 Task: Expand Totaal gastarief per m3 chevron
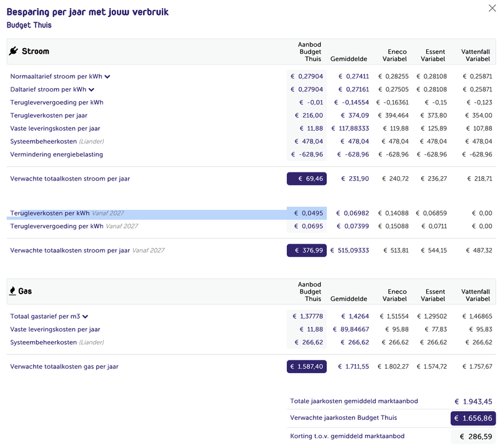85,317
